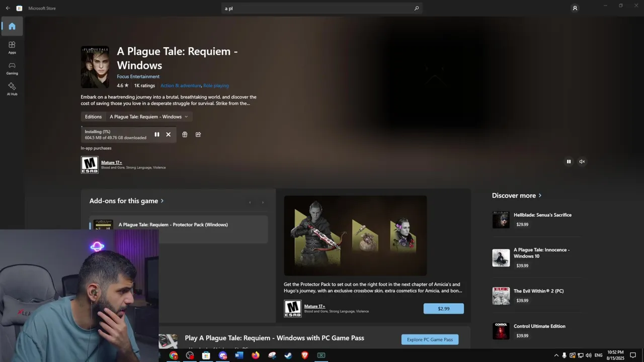Open the Home page in sidebar
The width and height of the screenshot is (644, 362).
tap(12, 26)
